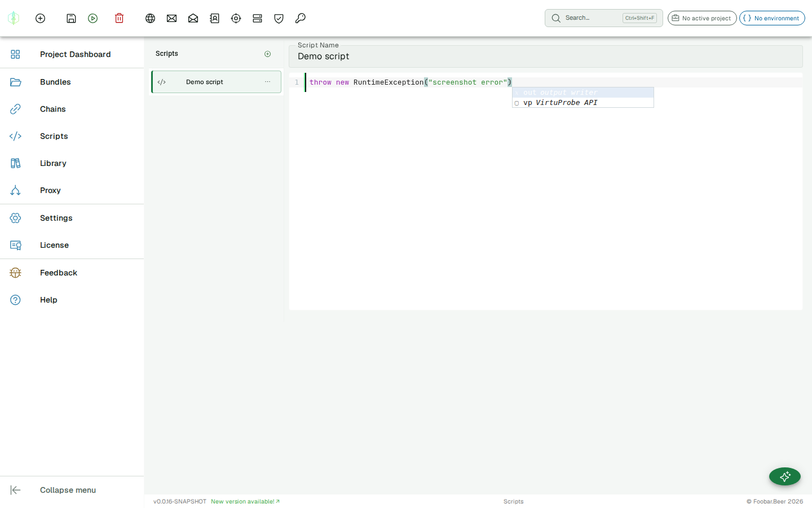This screenshot has height=508, width=812.
Task: Open the Proxy section
Action: point(72,190)
